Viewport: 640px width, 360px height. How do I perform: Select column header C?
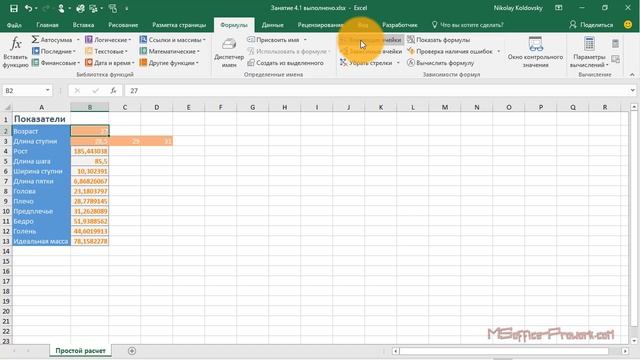[124, 107]
